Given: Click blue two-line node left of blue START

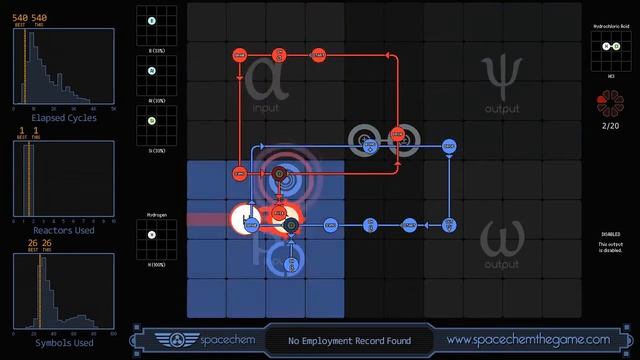Looking at the screenshot, I should pos(370,225).
